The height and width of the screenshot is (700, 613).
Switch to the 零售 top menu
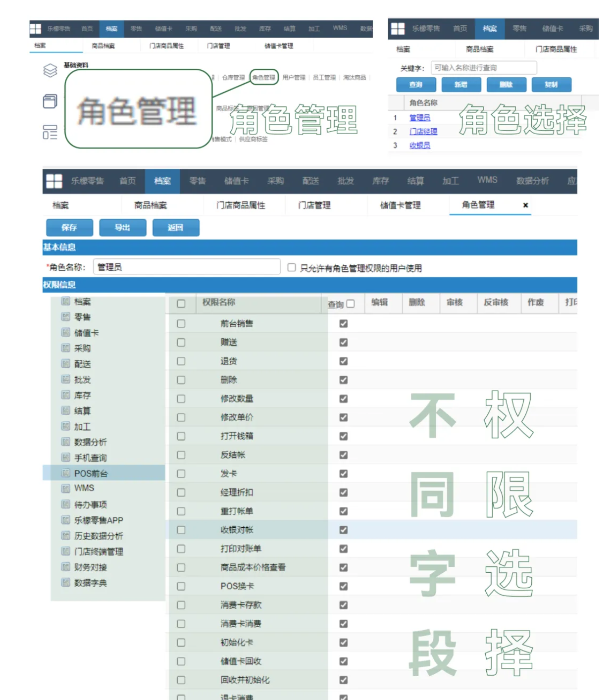[x=198, y=181]
